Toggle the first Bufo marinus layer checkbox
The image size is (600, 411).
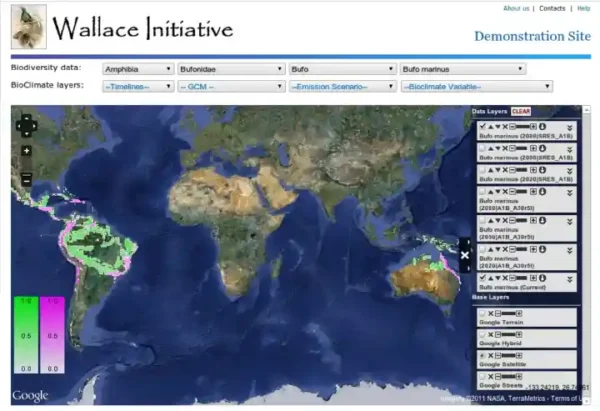(481, 127)
